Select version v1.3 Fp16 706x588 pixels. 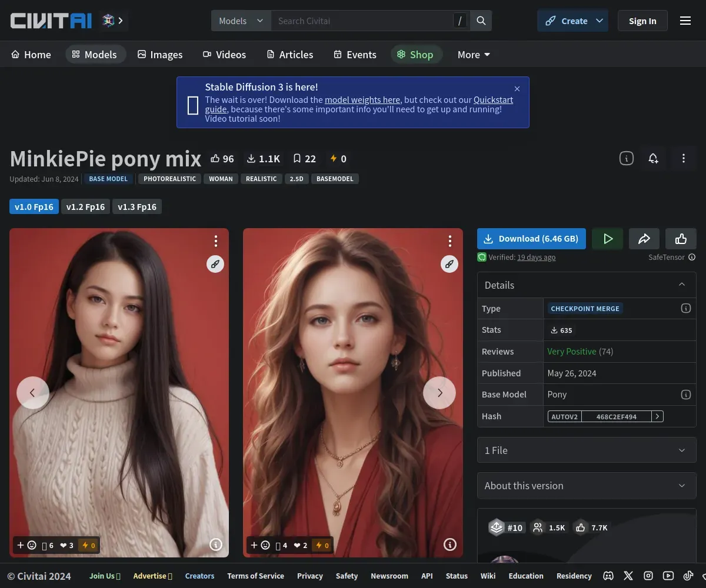(x=137, y=206)
